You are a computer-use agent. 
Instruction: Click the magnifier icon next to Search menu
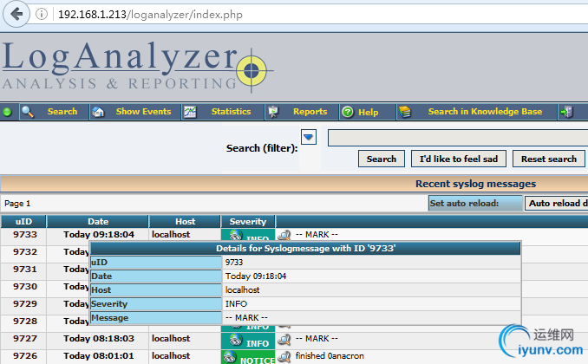[x=28, y=111]
